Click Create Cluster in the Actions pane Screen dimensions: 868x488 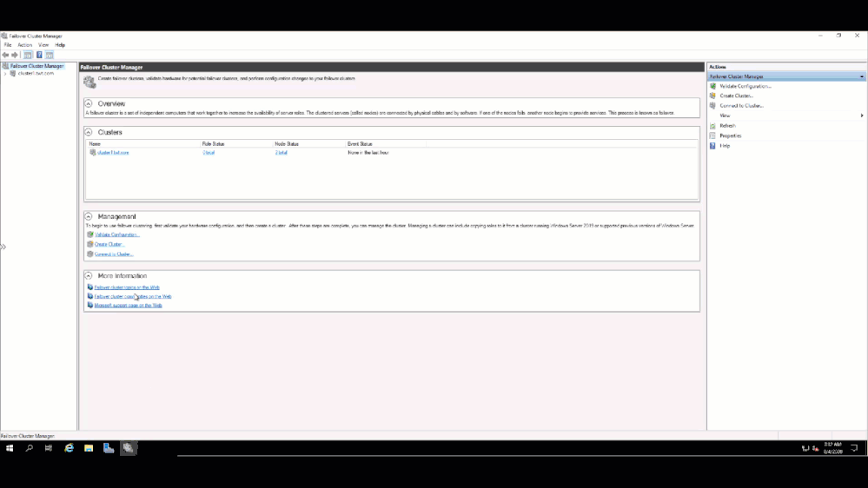736,96
